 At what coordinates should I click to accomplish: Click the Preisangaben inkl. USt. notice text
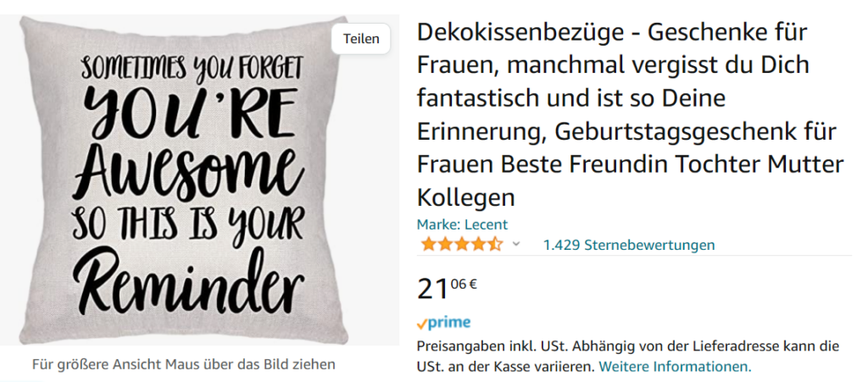click(x=628, y=357)
